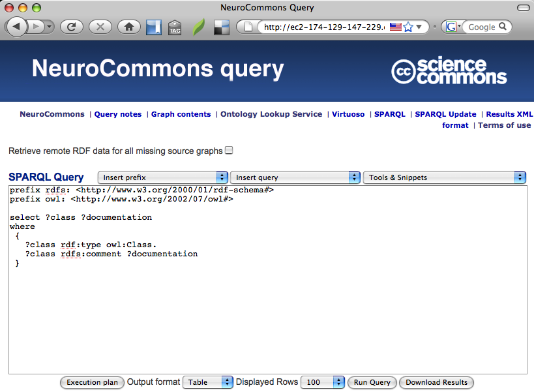Click the browser back button
The height and width of the screenshot is (392, 534).
tap(16, 27)
